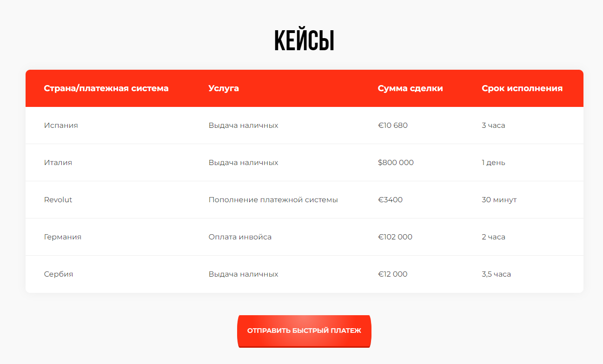Click the 'Страна/платежная система' column header
Image resolution: width=603 pixels, height=364 pixels.
click(106, 88)
